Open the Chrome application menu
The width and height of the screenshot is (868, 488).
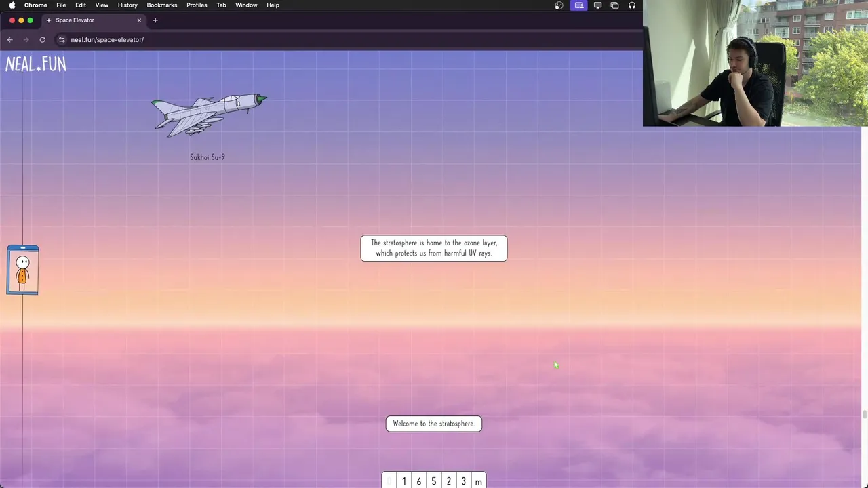click(36, 5)
